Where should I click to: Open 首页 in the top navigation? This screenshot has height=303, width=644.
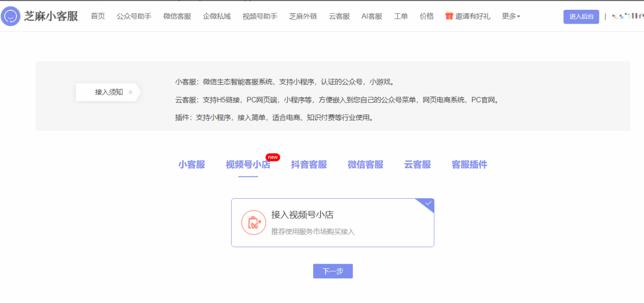click(x=98, y=16)
